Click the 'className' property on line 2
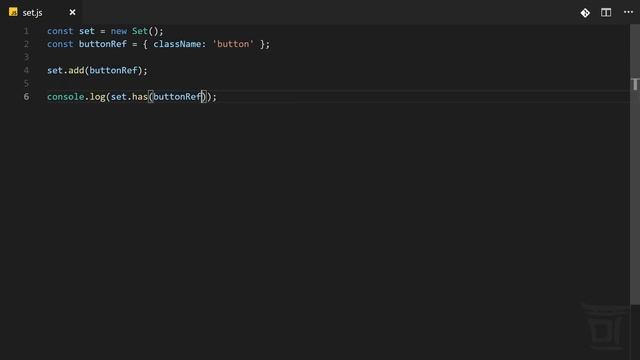The image size is (640, 360). tap(177, 44)
